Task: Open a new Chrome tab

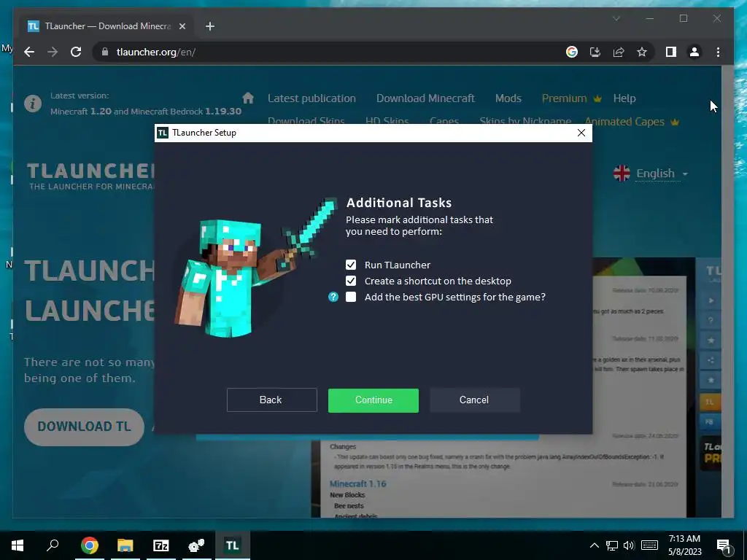Action: [x=209, y=26]
